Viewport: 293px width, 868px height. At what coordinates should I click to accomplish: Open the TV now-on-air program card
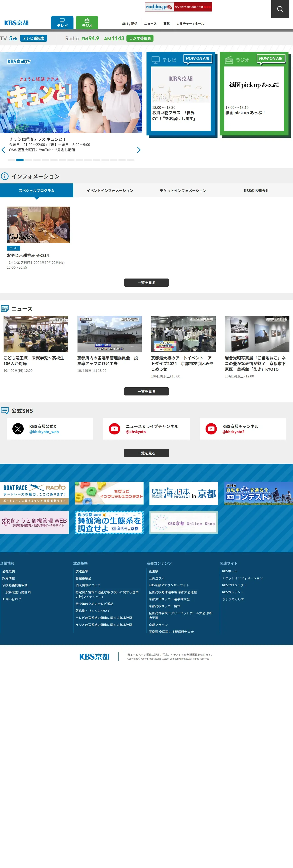point(181,99)
